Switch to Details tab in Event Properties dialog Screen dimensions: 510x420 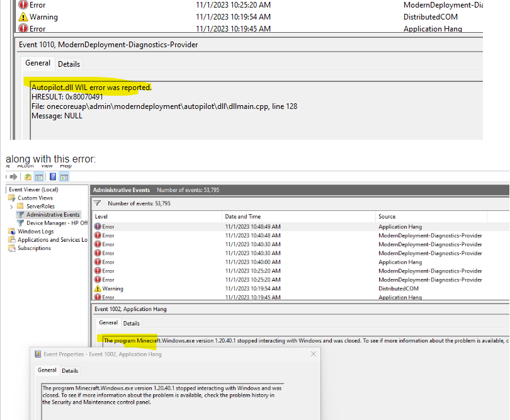70,371
